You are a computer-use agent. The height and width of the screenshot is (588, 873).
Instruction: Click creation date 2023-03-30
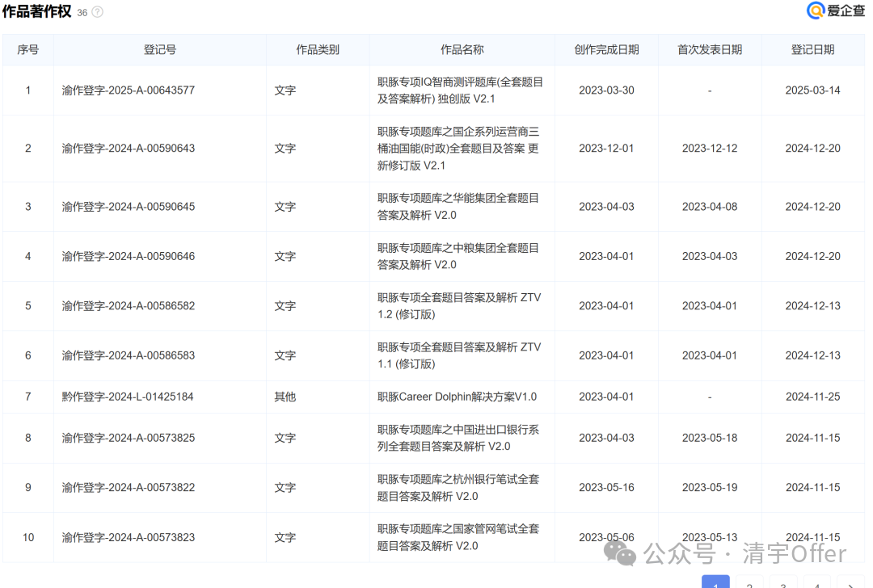pyautogui.click(x=606, y=90)
